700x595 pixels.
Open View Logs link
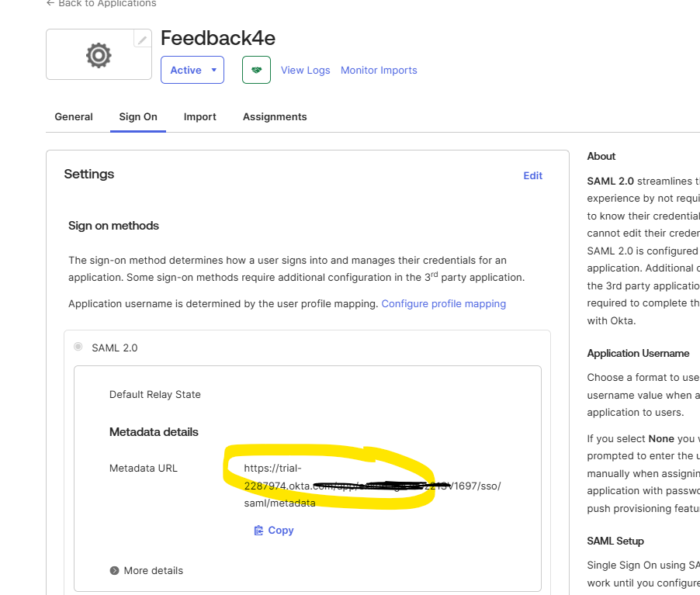point(305,70)
